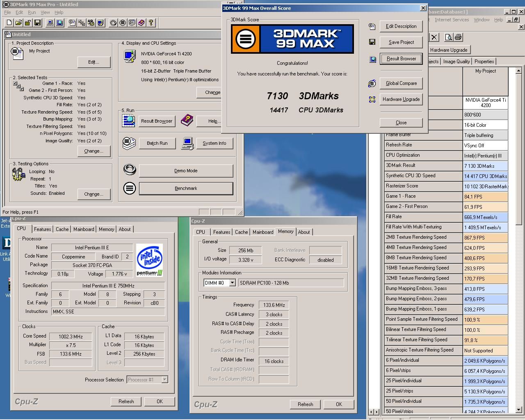Click the System Info button
The width and height of the screenshot is (525, 420).
pos(215,143)
